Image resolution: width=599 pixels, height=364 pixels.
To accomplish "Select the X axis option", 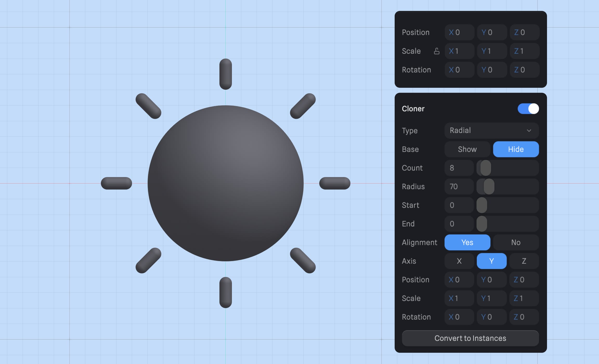I will pos(459,261).
